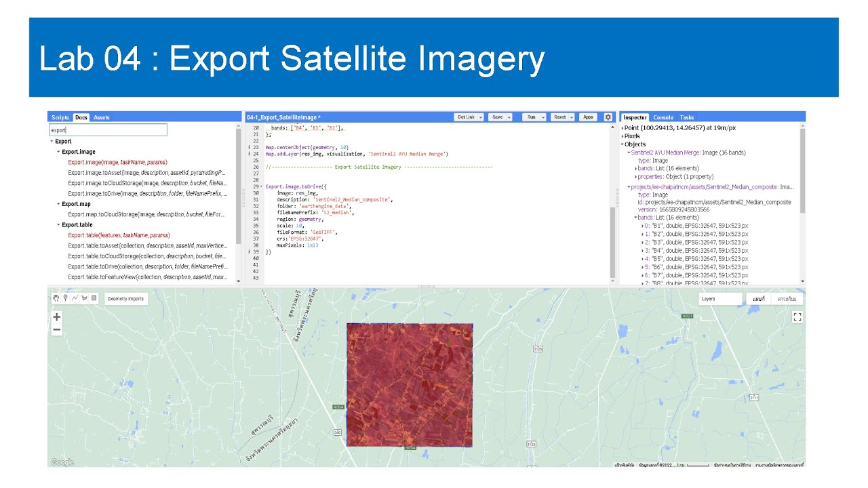Open Export.image.toAsset doc entry

coord(146,173)
